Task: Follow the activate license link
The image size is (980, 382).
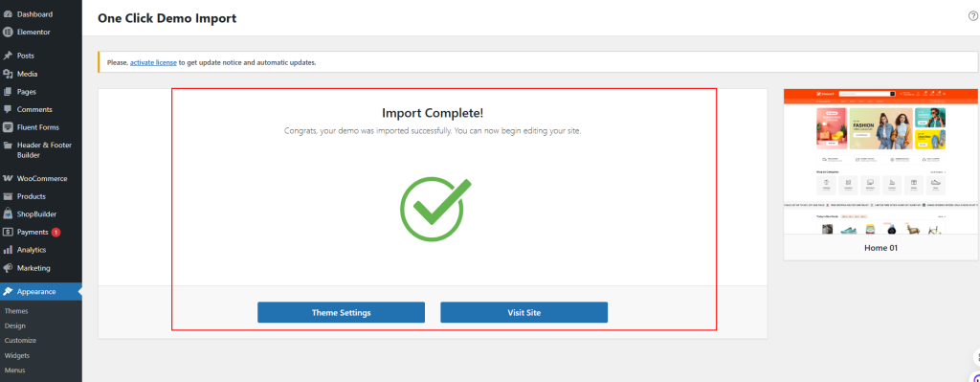Action: pyautogui.click(x=153, y=62)
